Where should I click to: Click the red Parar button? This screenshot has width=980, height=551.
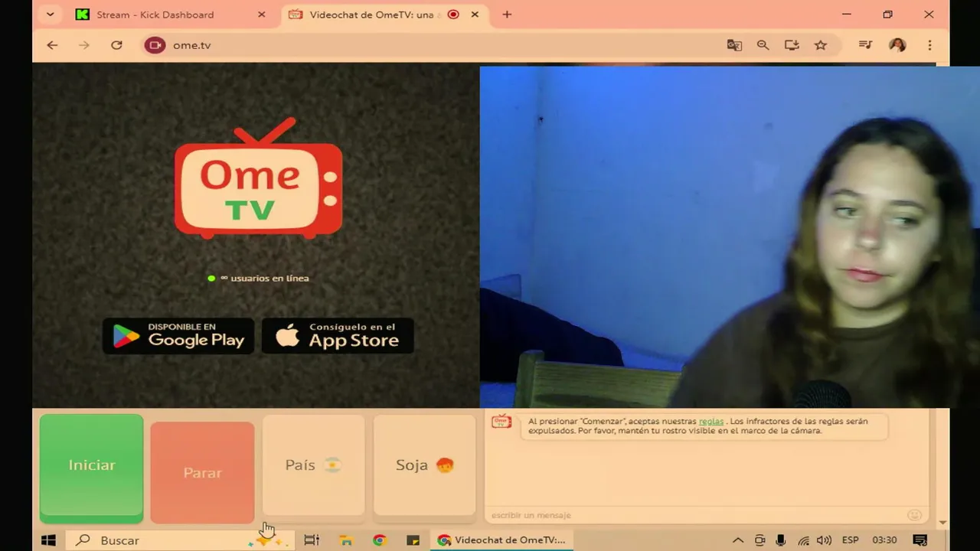(202, 472)
